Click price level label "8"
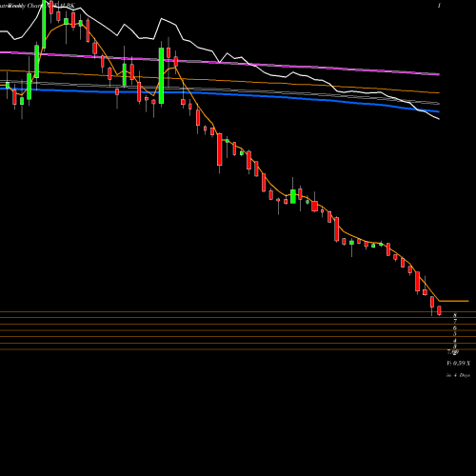This screenshot has height=476, width=476. (455, 315)
